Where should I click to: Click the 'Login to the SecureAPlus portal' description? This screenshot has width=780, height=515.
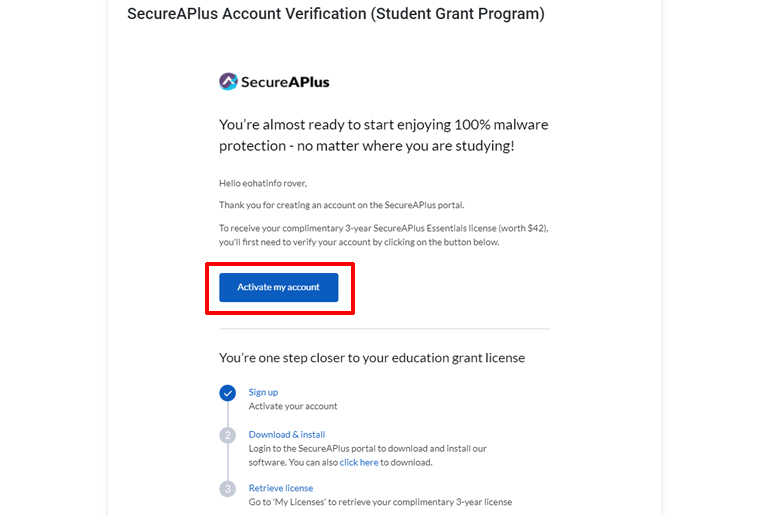click(x=368, y=455)
